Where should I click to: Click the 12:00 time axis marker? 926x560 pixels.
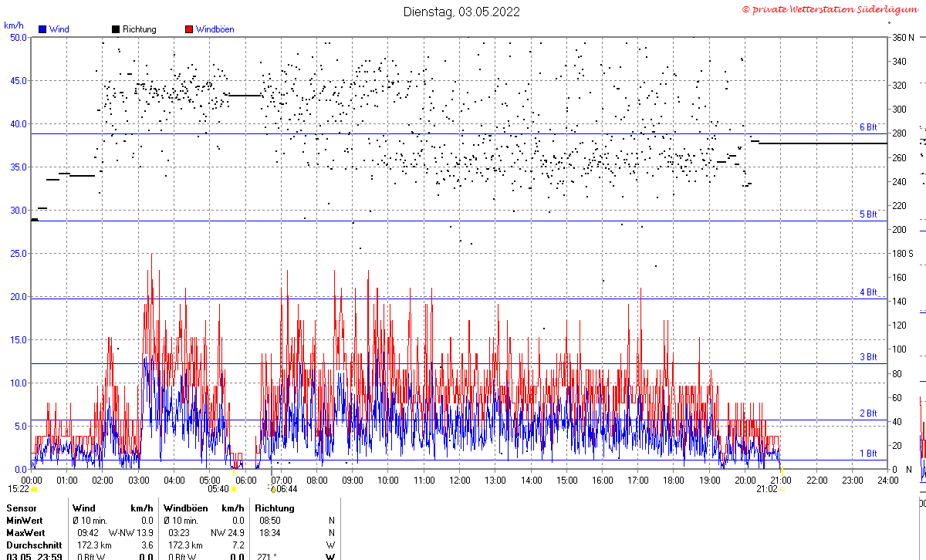459,481
